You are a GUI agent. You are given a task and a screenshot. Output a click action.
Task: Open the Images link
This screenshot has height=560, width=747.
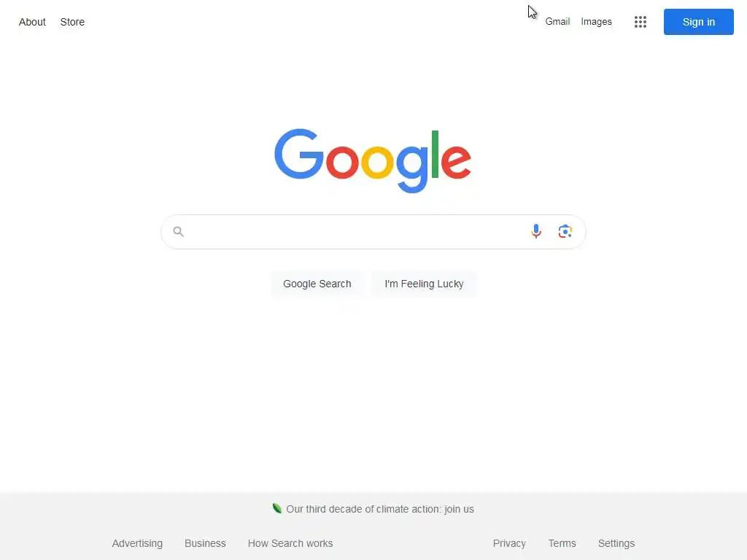[x=596, y=21]
